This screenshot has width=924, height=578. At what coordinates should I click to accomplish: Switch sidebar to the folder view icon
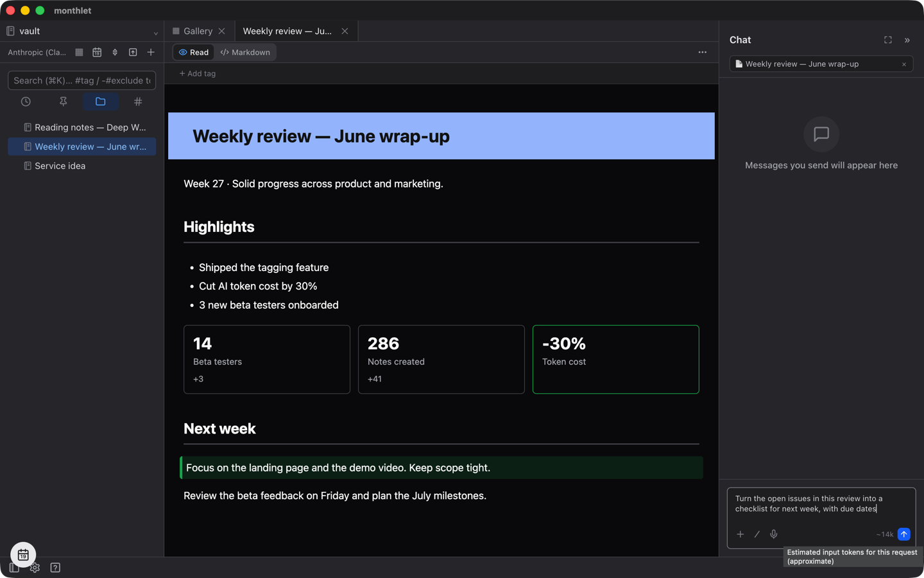pyautogui.click(x=101, y=101)
